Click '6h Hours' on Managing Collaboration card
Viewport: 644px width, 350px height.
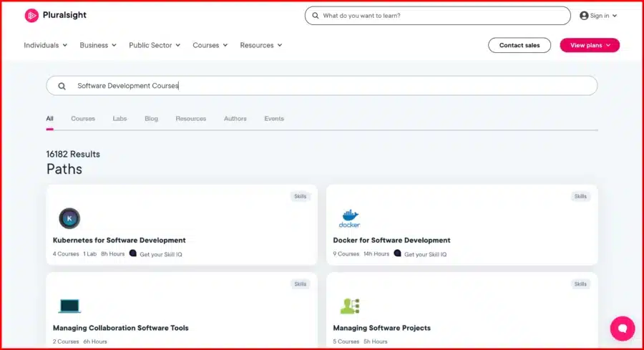[x=95, y=341]
